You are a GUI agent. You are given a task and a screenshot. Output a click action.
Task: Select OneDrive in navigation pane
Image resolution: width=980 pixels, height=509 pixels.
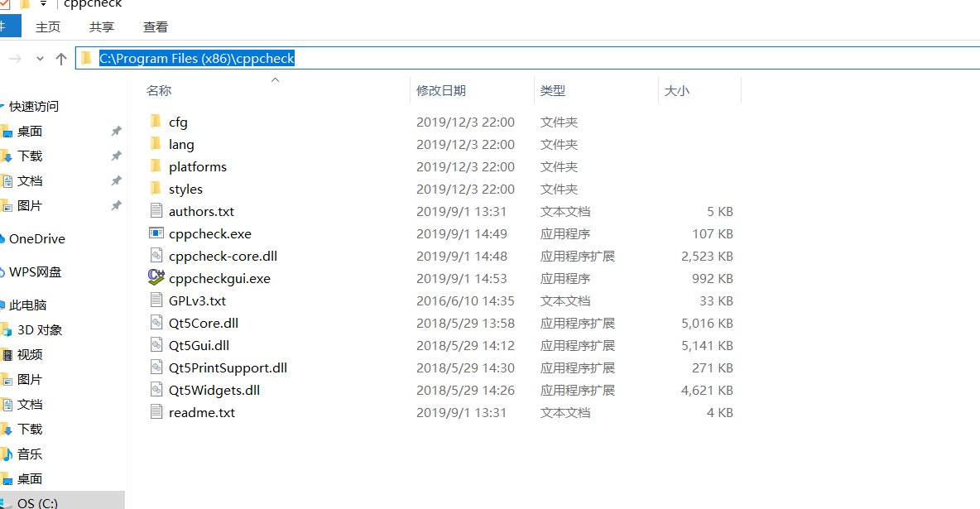click(x=37, y=239)
